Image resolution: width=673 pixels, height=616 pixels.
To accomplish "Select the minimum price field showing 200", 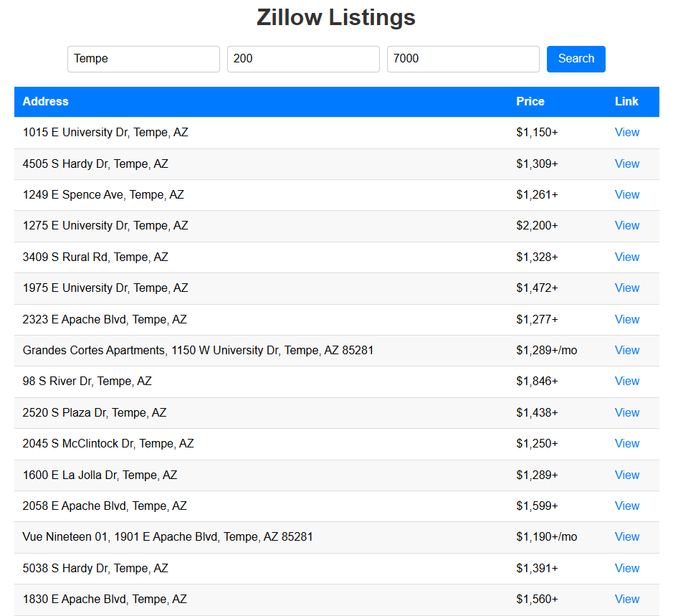I will pyautogui.click(x=303, y=59).
